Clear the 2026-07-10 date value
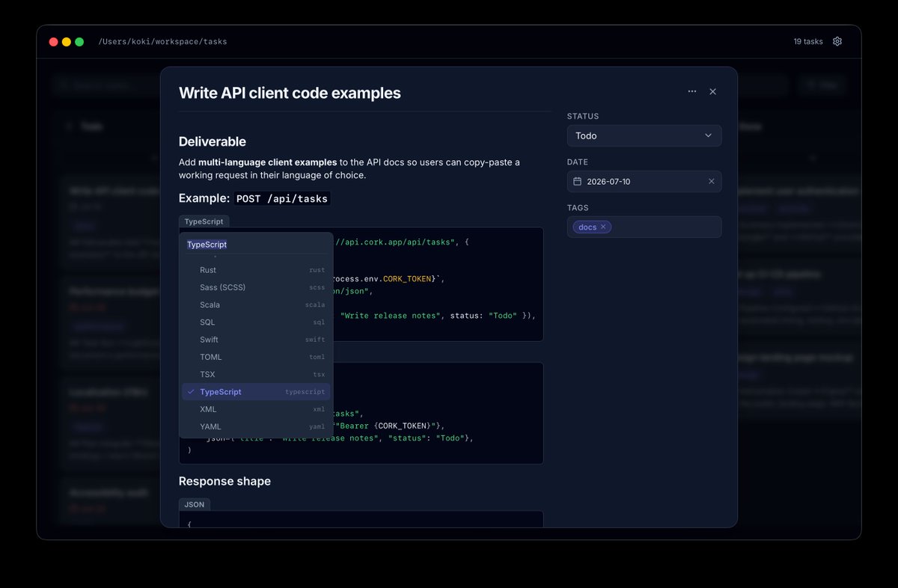The height and width of the screenshot is (588, 898). [x=711, y=182]
